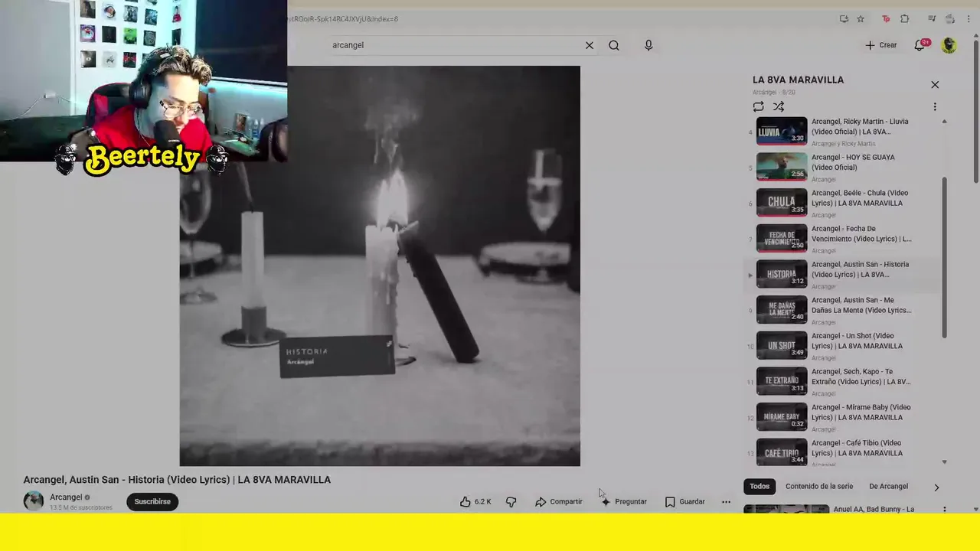Play Me Dañas La Mente thumbnail
The width and height of the screenshot is (980, 551).
(x=782, y=310)
